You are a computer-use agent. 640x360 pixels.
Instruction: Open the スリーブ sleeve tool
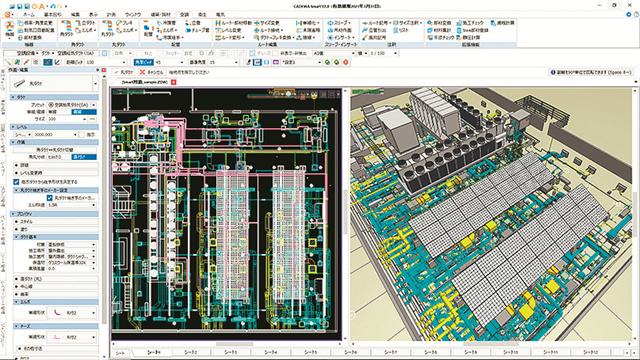coord(339,23)
